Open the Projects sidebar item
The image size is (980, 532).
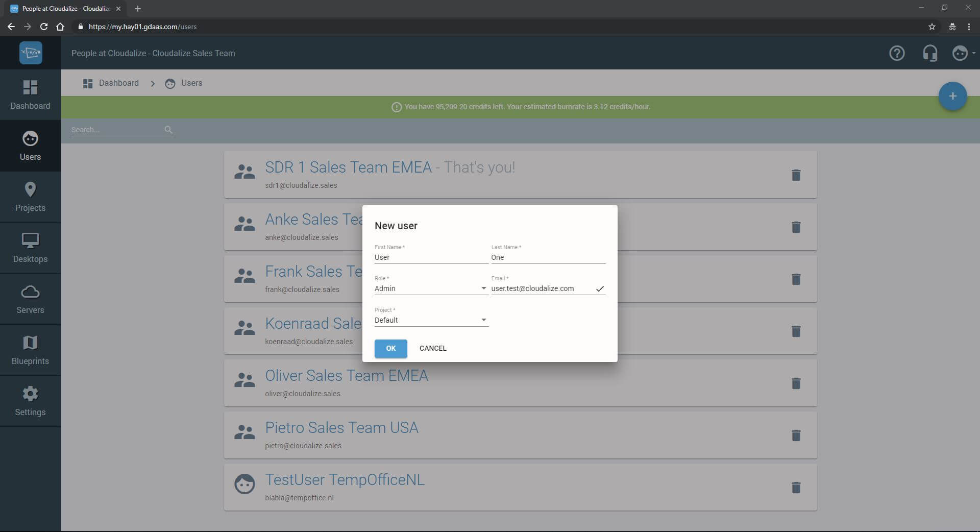click(30, 197)
